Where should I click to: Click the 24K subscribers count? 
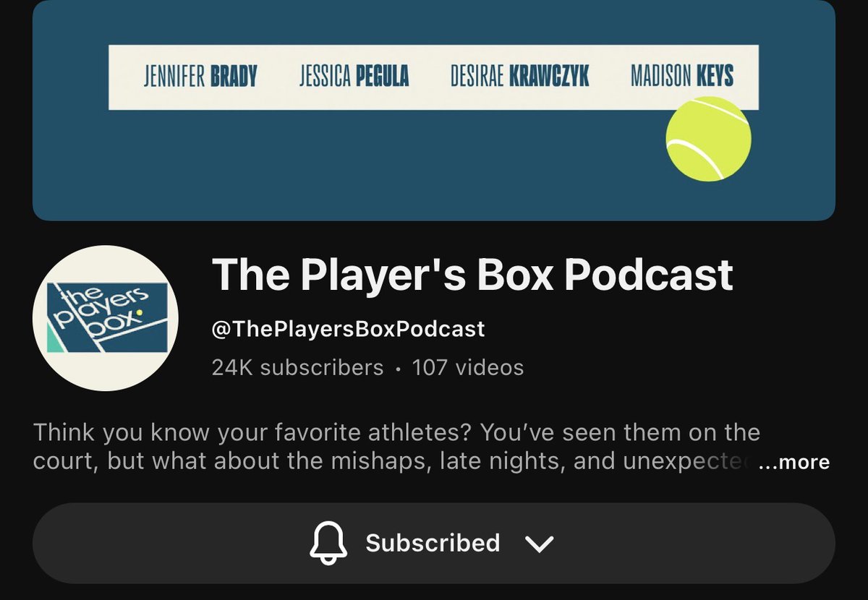coord(297,367)
